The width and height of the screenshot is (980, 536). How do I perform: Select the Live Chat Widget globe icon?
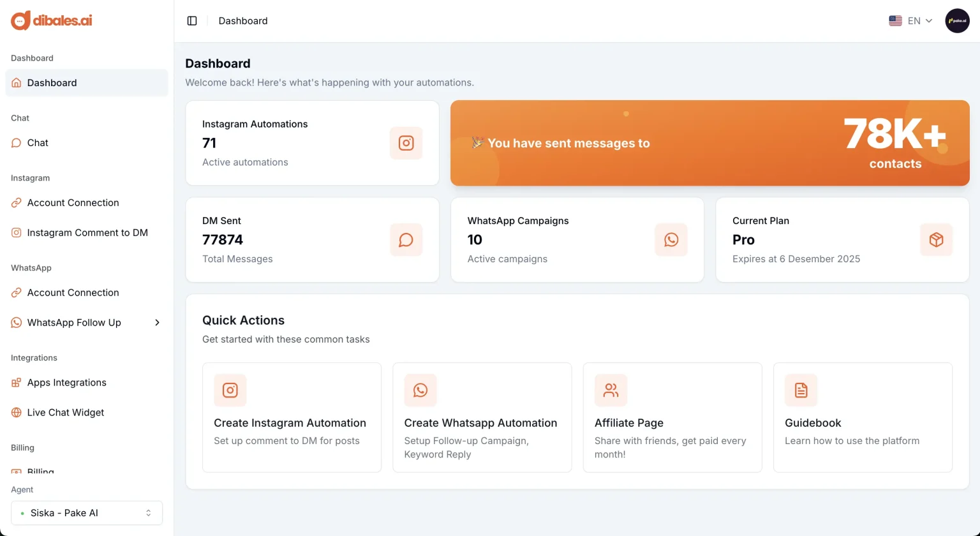click(x=16, y=412)
